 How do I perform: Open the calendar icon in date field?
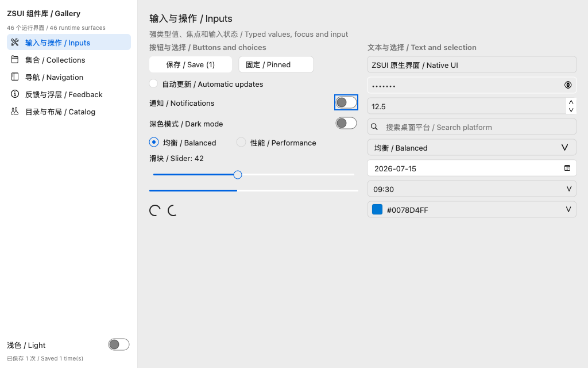point(567,168)
